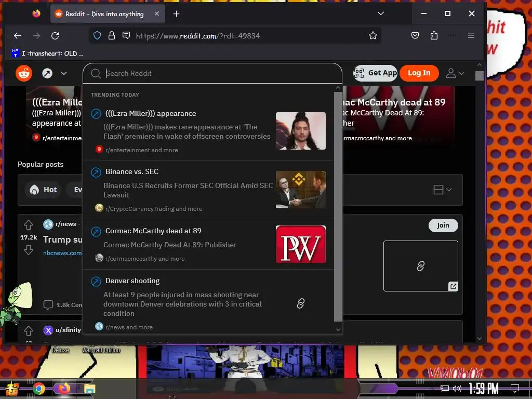Viewport: 532px width, 399px height.
Task: Reload the page in Firefox
Action: tap(55, 36)
